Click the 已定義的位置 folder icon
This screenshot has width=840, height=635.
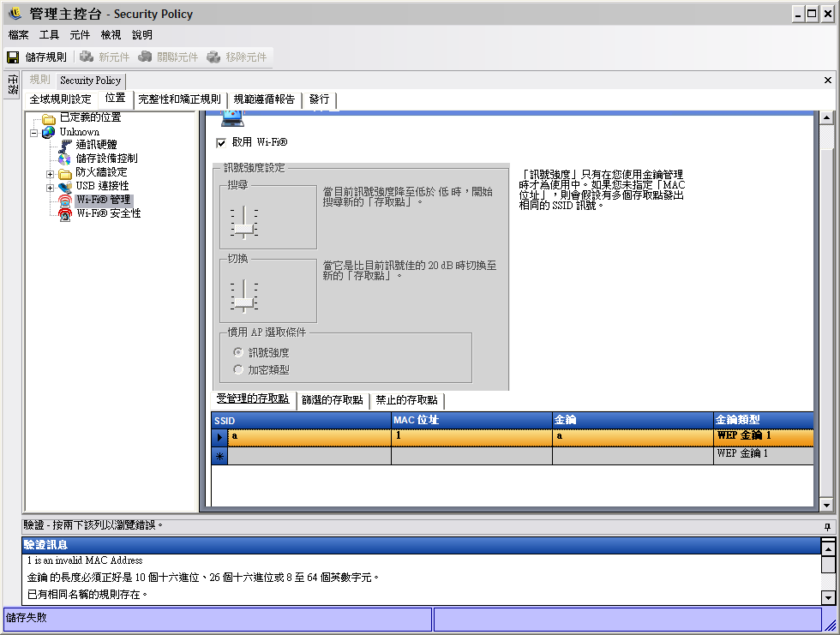pos(49,118)
